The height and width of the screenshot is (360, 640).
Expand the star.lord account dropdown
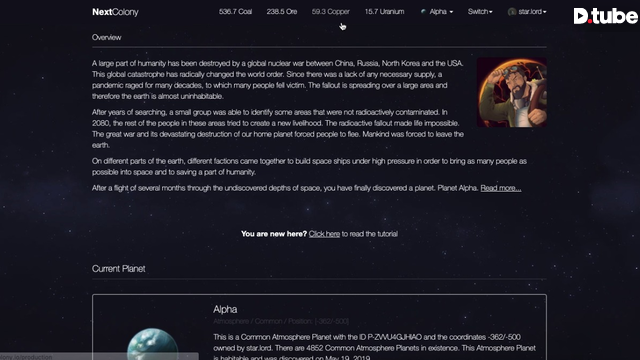(x=527, y=11)
